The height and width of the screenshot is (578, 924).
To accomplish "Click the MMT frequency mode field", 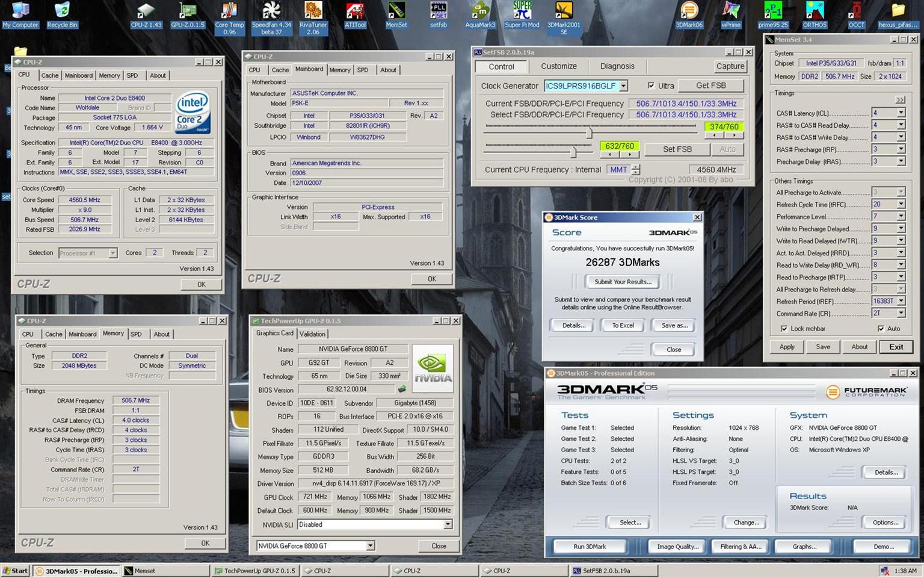I will tap(618, 170).
